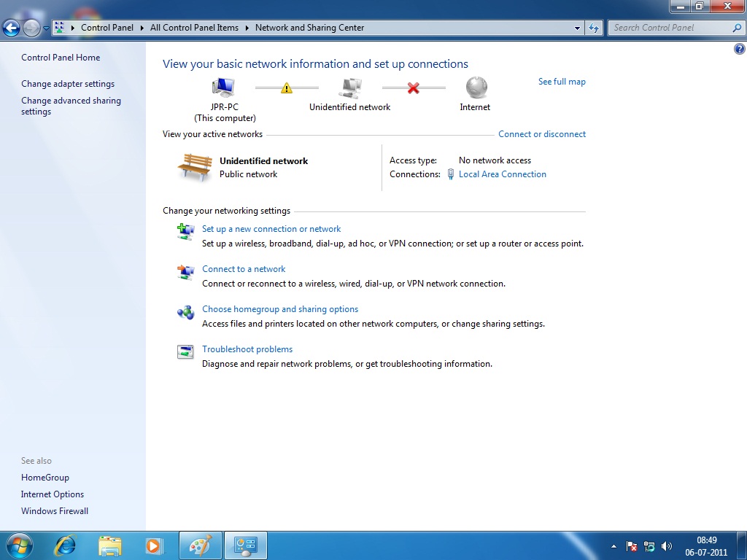Image resolution: width=747 pixels, height=560 pixels.
Task: Click the Set up new connection icon
Action: pos(185,232)
